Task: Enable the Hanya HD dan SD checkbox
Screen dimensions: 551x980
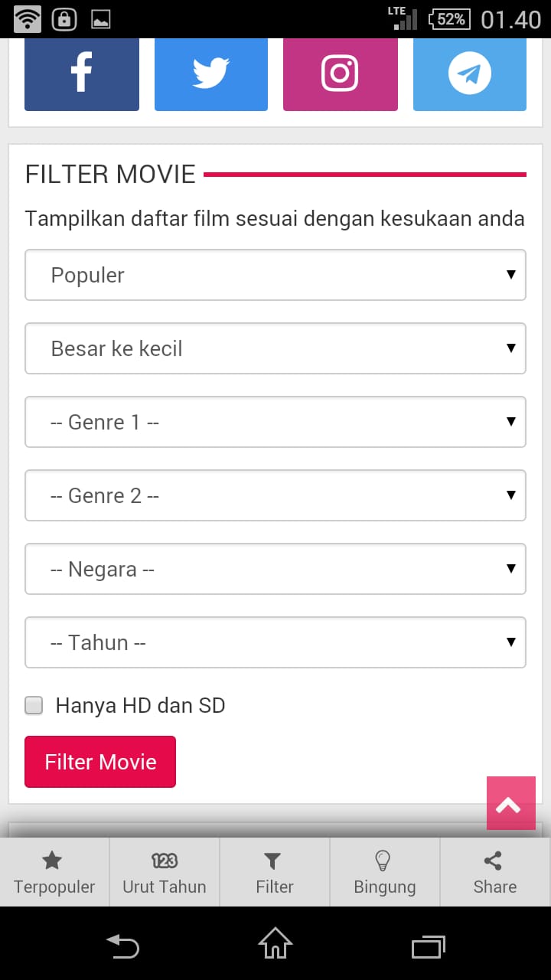Action: tap(34, 705)
